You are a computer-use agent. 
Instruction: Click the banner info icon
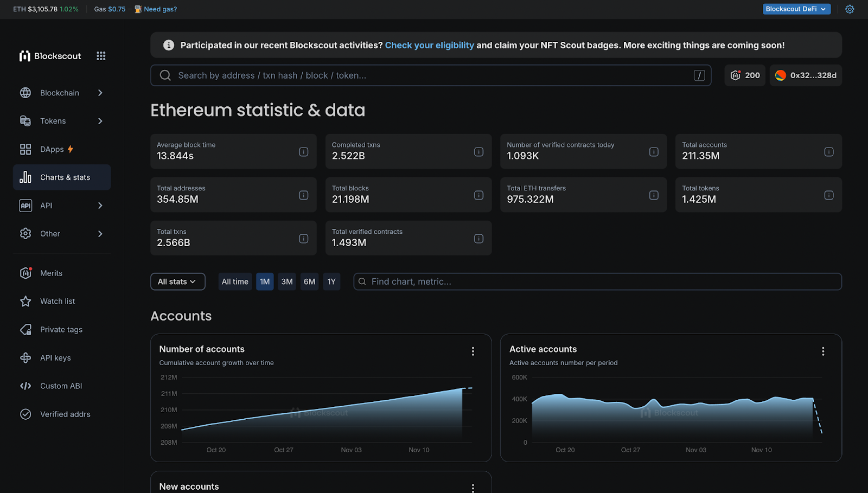pyautogui.click(x=169, y=45)
